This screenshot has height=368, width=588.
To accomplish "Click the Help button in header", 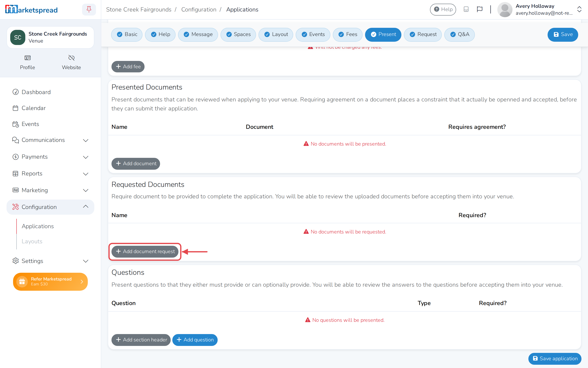I will click(x=443, y=9).
